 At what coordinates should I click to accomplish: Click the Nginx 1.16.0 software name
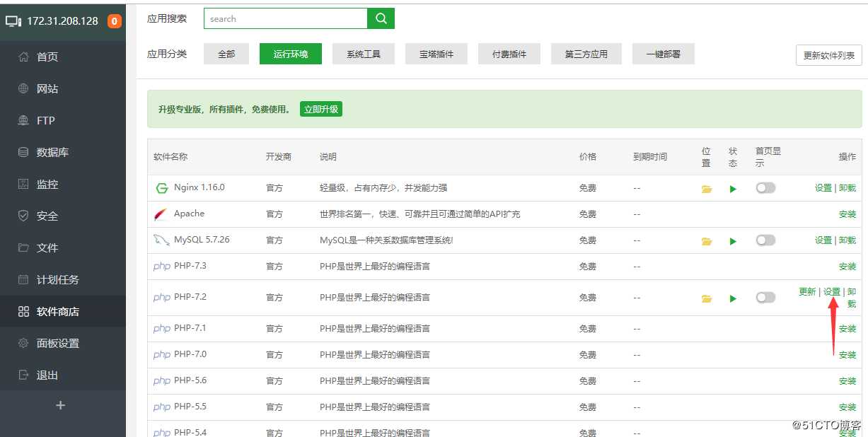[199, 187]
